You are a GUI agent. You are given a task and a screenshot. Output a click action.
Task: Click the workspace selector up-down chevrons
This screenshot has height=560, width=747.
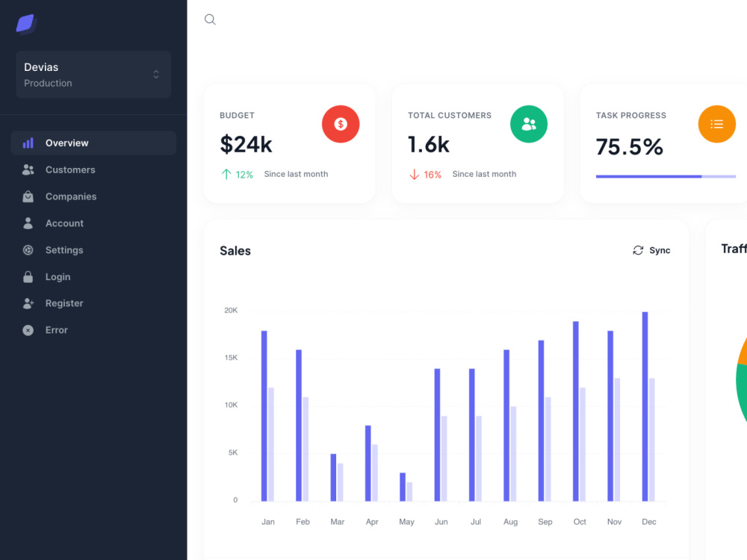156,75
